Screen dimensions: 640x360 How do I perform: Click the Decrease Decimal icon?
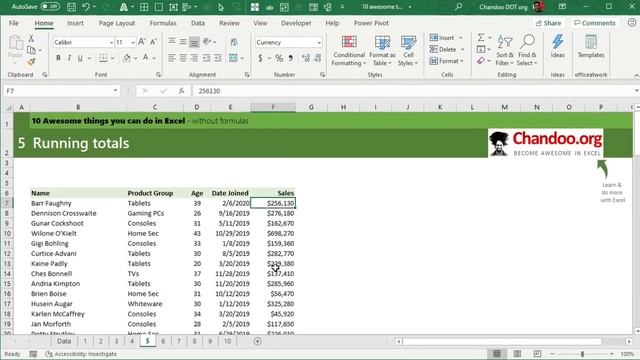click(318, 58)
